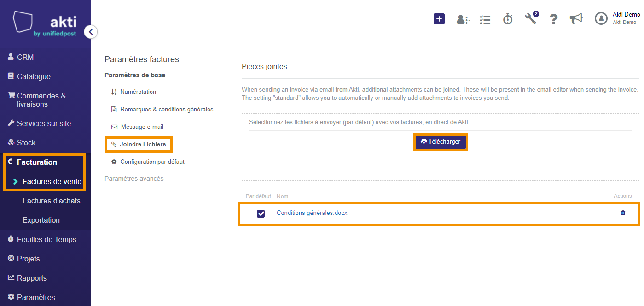Viewport: 644px width, 306px height.
Task: Start the stopwatch timer icon
Action: click(x=508, y=19)
